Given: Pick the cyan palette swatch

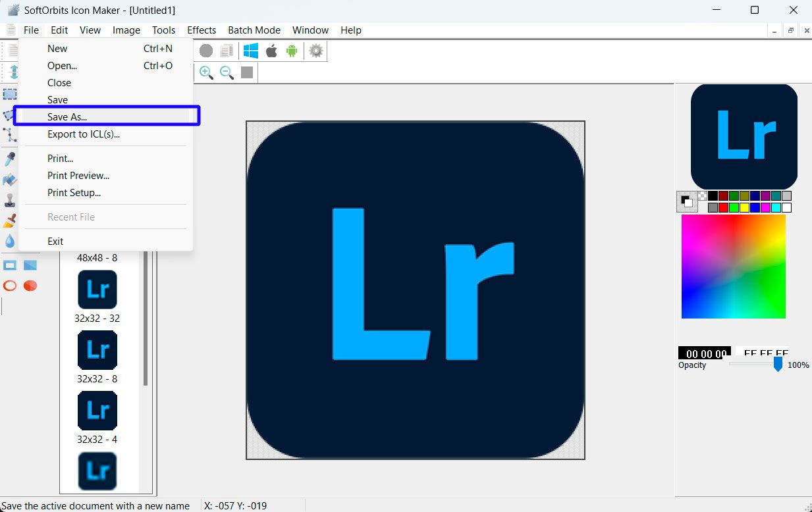Looking at the screenshot, I should click(776, 207).
